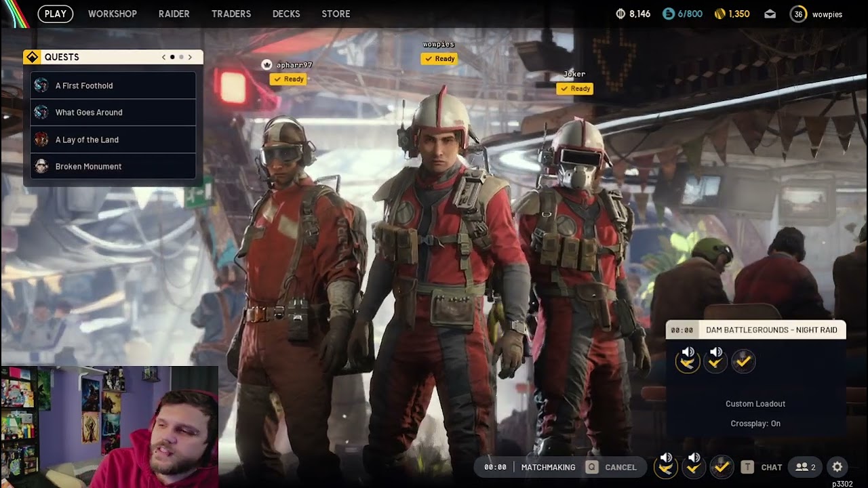Click the level 36 progress ring
868x488 pixels.
[798, 14]
